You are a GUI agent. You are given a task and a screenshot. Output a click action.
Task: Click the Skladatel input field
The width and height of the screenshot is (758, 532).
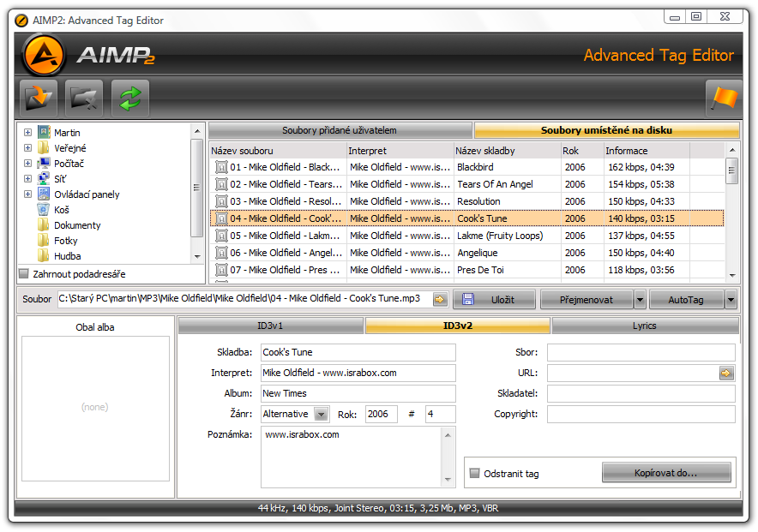point(641,393)
